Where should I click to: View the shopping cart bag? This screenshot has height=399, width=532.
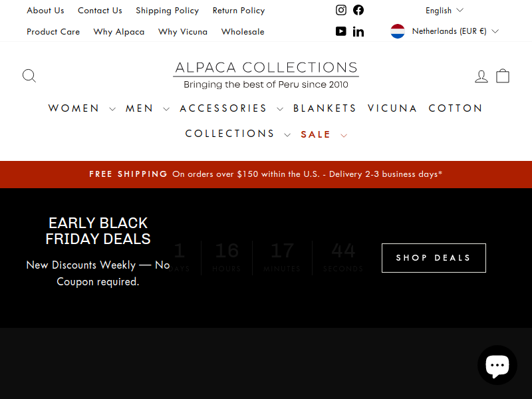[x=503, y=76]
